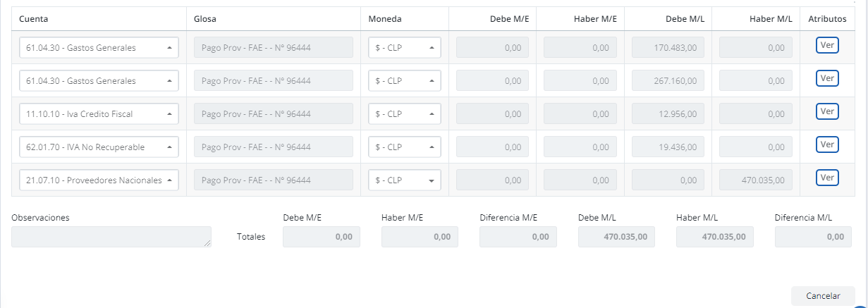Click the Diferencia M/L totals field

813,237
